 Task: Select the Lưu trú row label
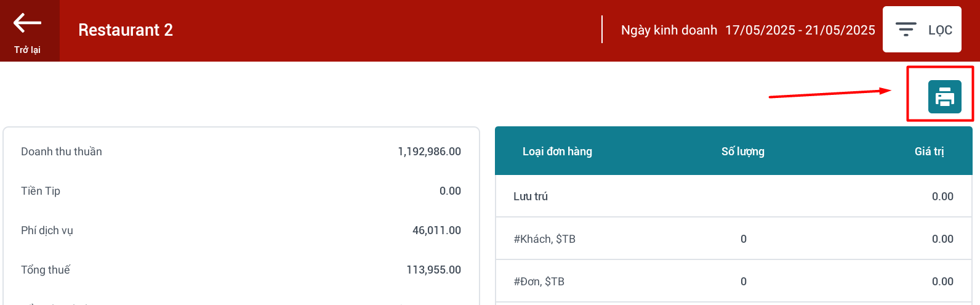pyautogui.click(x=531, y=197)
